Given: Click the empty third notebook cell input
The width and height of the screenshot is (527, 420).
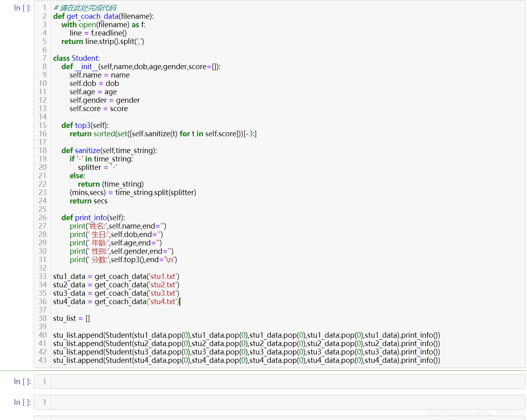Looking at the screenshot, I should tap(288, 402).
